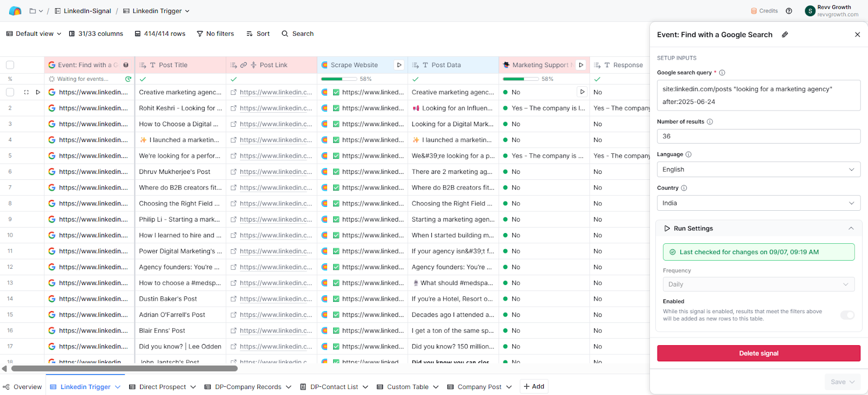Open the Frequency dropdown set to Daily
Viewport: 868px width, 395px height.
point(758,284)
